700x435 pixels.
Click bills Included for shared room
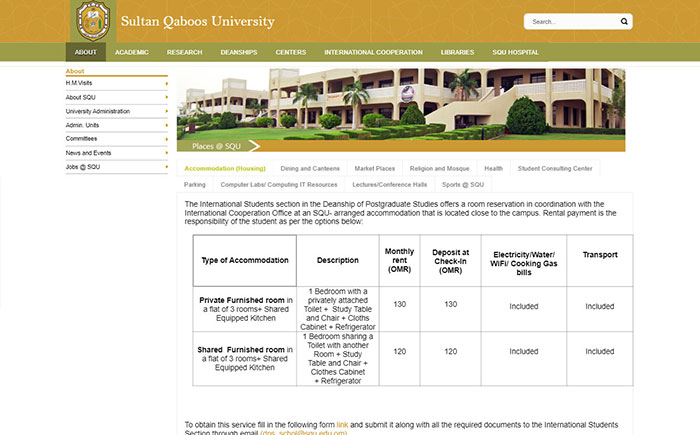524,351
